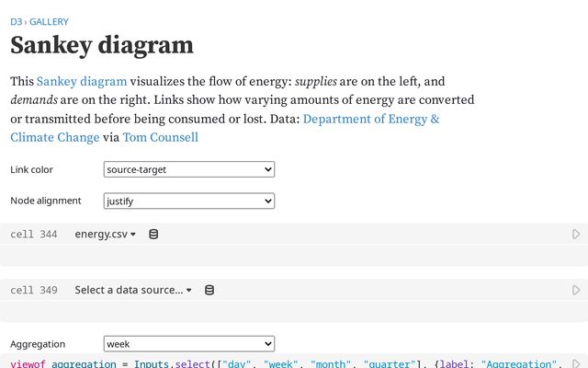This screenshot has height=368, width=588.
Task: Go to D3 breadcrumb link
Action: coord(17,21)
